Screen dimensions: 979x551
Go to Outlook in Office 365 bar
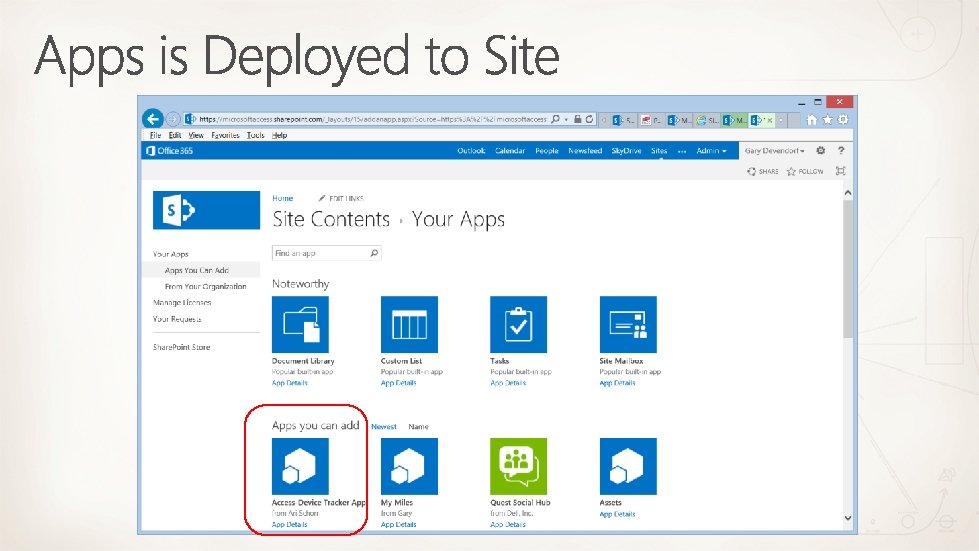[x=471, y=150]
